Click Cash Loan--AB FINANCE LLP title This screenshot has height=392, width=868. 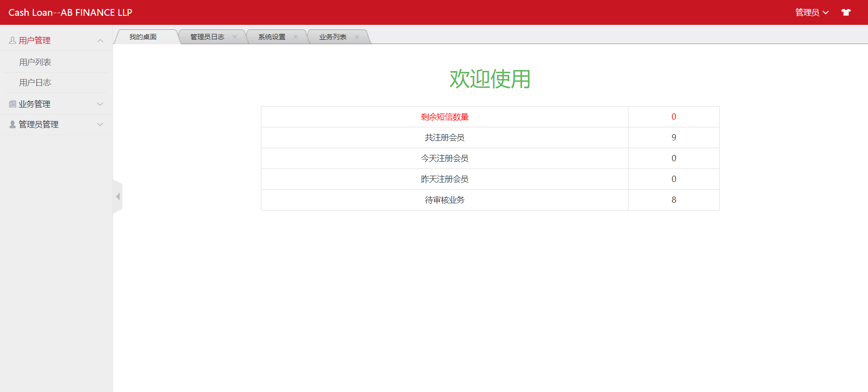(x=70, y=13)
